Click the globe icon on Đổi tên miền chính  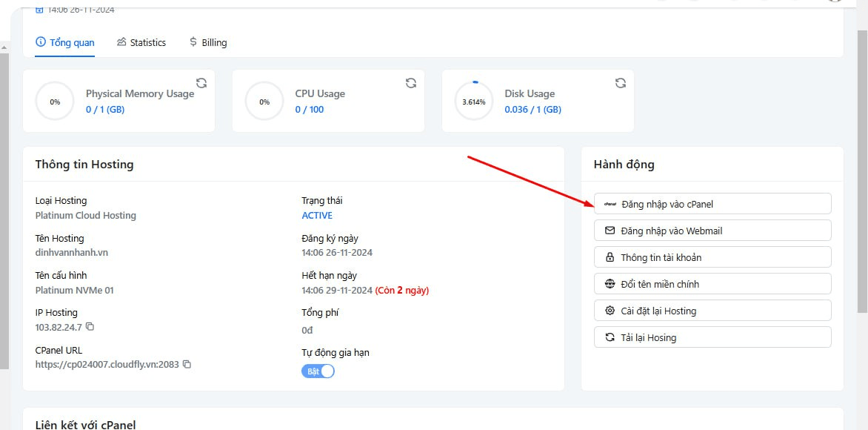608,283
